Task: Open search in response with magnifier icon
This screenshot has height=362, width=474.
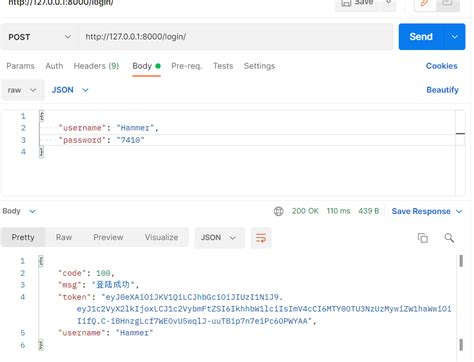Action: (x=449, y=238)
